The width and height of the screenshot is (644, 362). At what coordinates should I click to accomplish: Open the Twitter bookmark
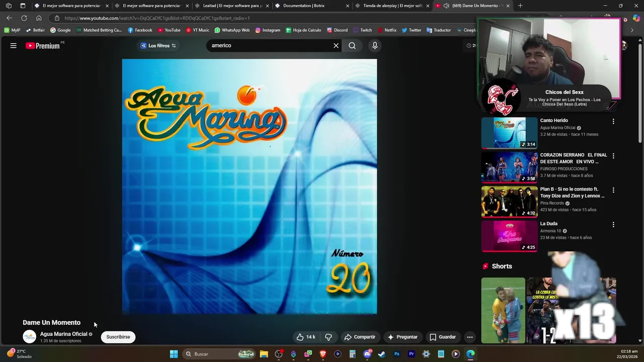(x=412, y=30)
